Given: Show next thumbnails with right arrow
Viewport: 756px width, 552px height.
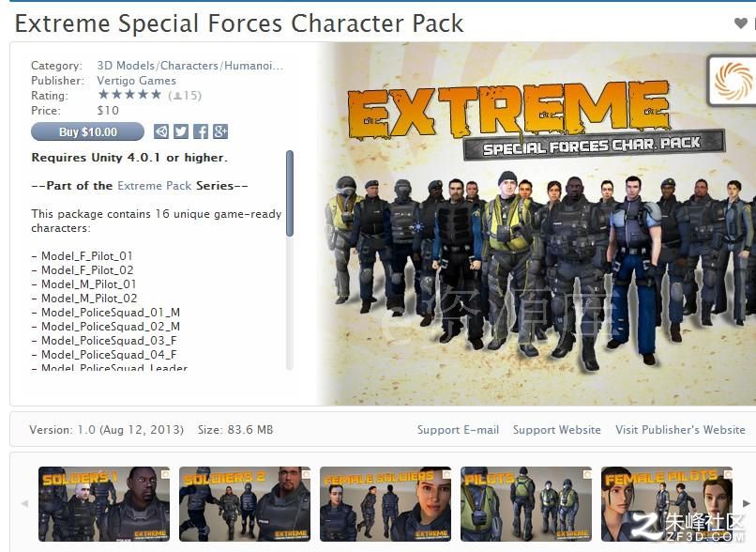Looking at the screenshot, I should [747, 503].
